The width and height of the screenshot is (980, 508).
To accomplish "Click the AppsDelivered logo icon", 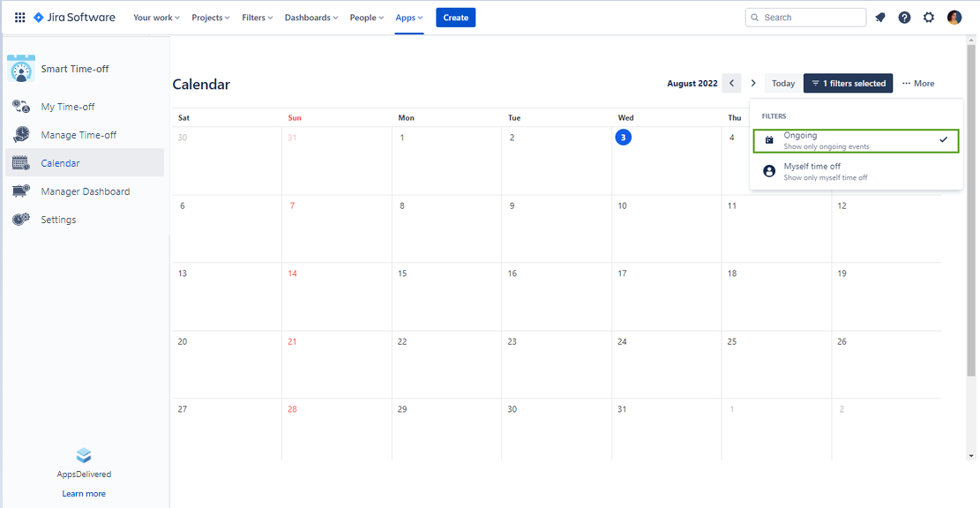I will (84, 455).
